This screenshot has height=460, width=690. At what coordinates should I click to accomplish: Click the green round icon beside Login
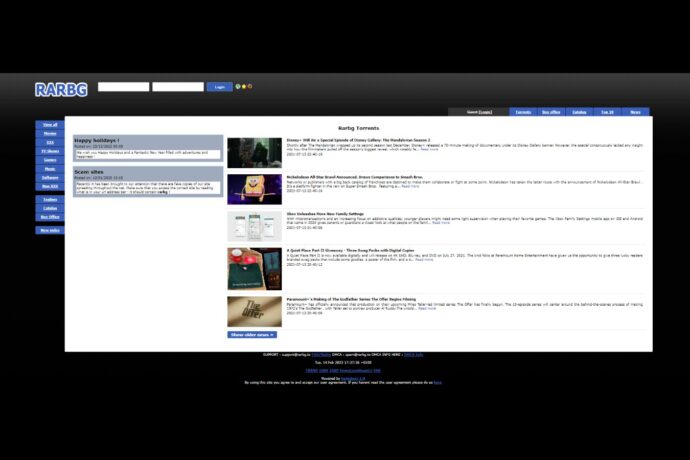point(238,87)
